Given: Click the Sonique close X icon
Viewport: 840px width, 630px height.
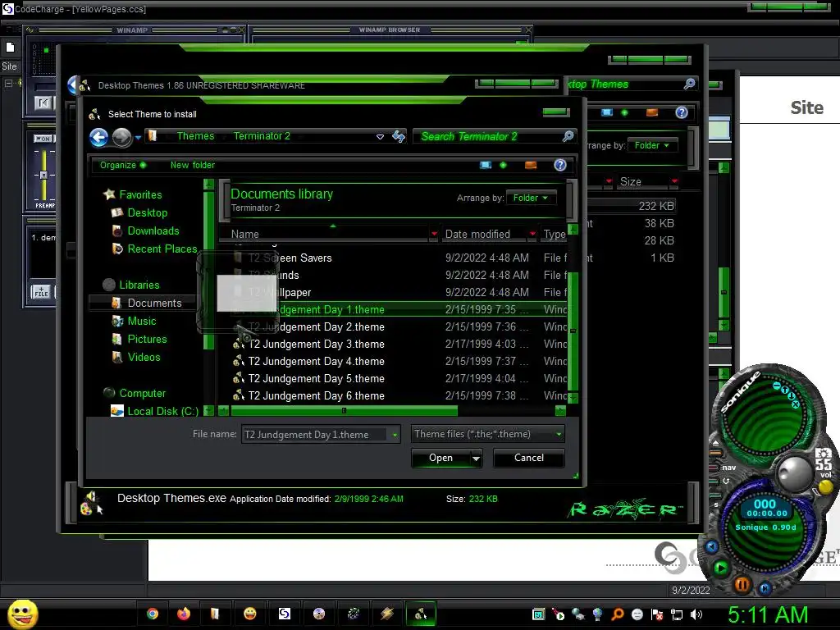Looking at the screenshot, I should [795, 404].
